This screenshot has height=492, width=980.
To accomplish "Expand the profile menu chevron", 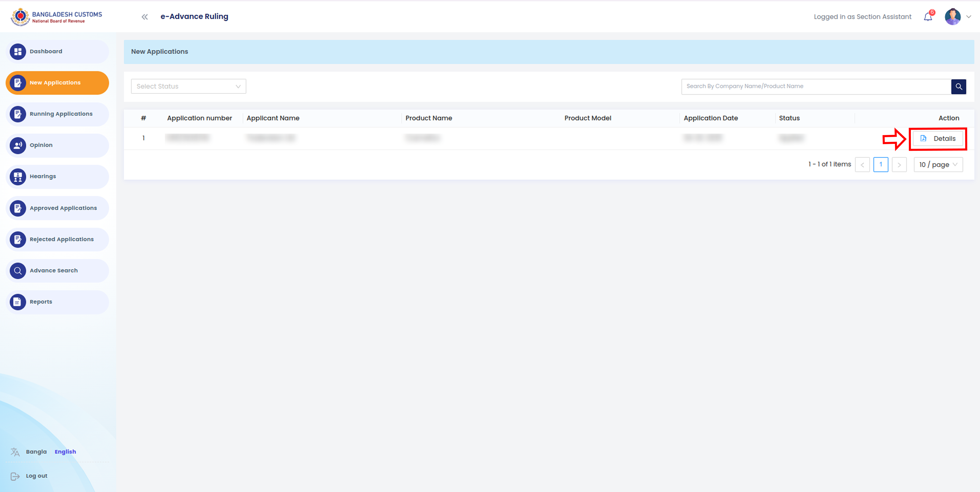I will [x=969, y=17].
